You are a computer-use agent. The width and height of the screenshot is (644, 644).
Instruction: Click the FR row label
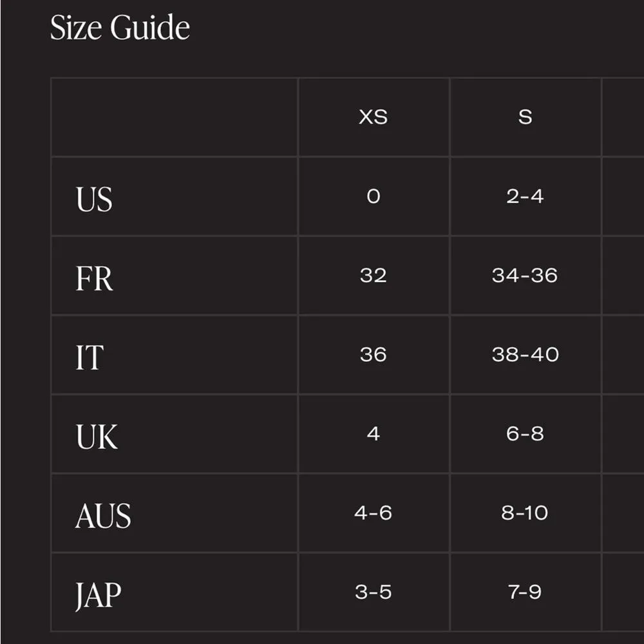pos(94,278)
